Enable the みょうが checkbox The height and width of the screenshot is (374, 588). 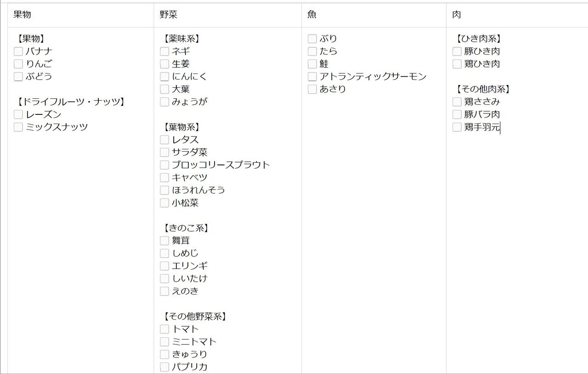coord(164,102)
